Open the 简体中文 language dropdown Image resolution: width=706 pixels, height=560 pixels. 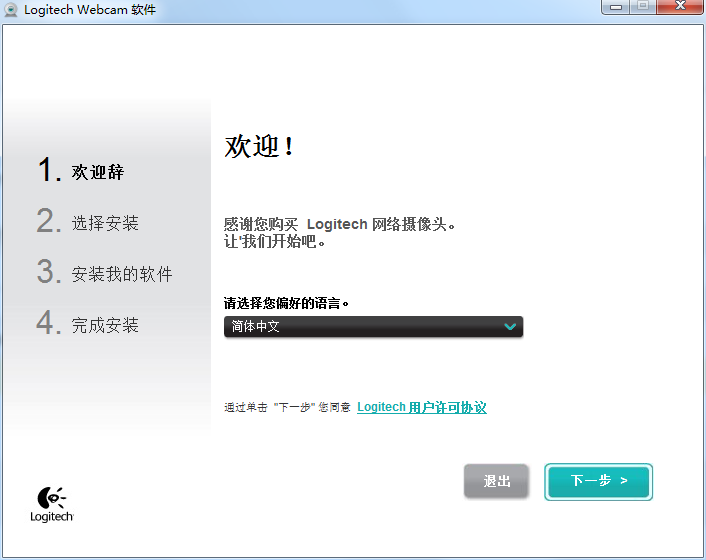point(373,326)
